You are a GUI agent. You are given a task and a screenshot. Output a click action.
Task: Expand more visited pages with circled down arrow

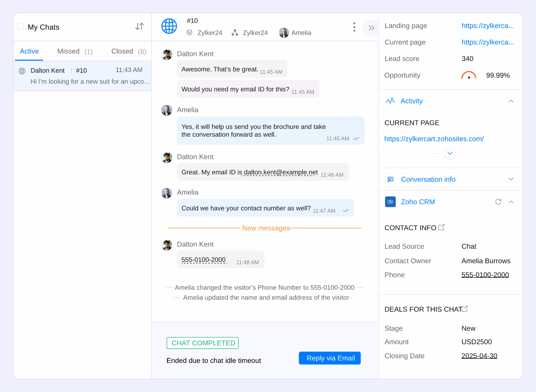(x=450, y=153)
